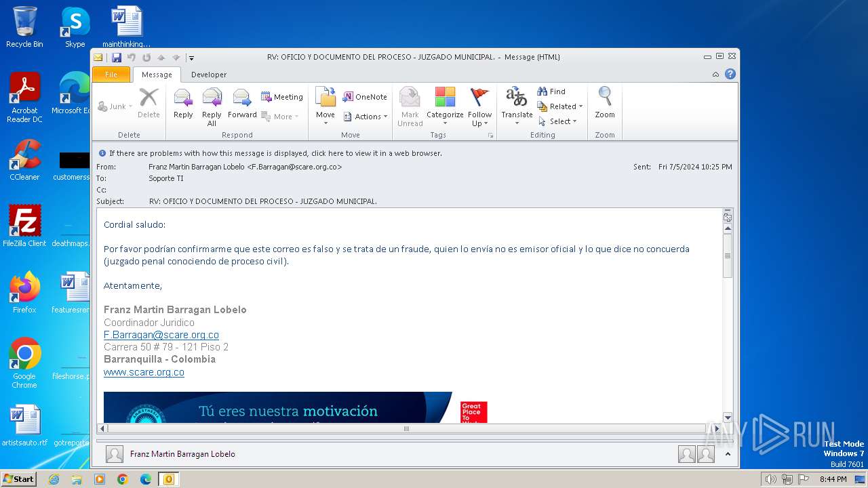Open the More respond options dropdown
The width and height of the screenshot is (868, 488).
(x=280, y=117)
